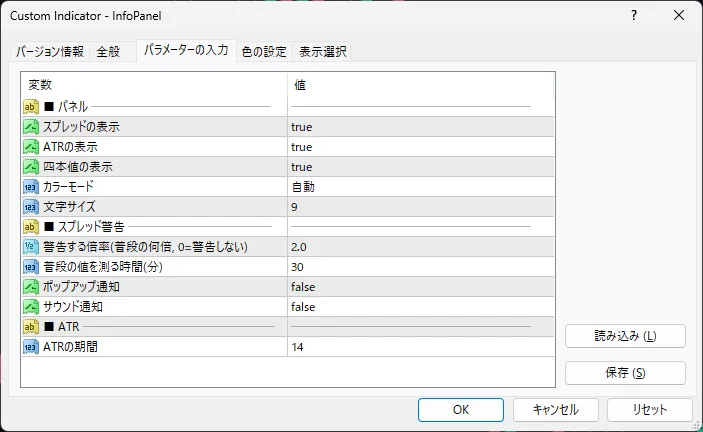Click the integer icon beside 普段の値を測る時間(分)

click(31, 267)
